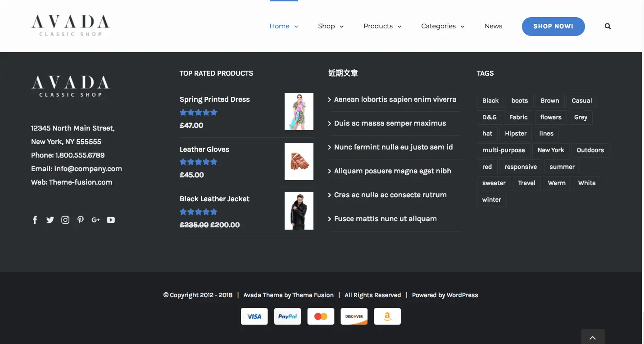Select the 'boots' tag
Image resolution: width=644 pixels, height=344 pixels.
click(x=520, y=101)
